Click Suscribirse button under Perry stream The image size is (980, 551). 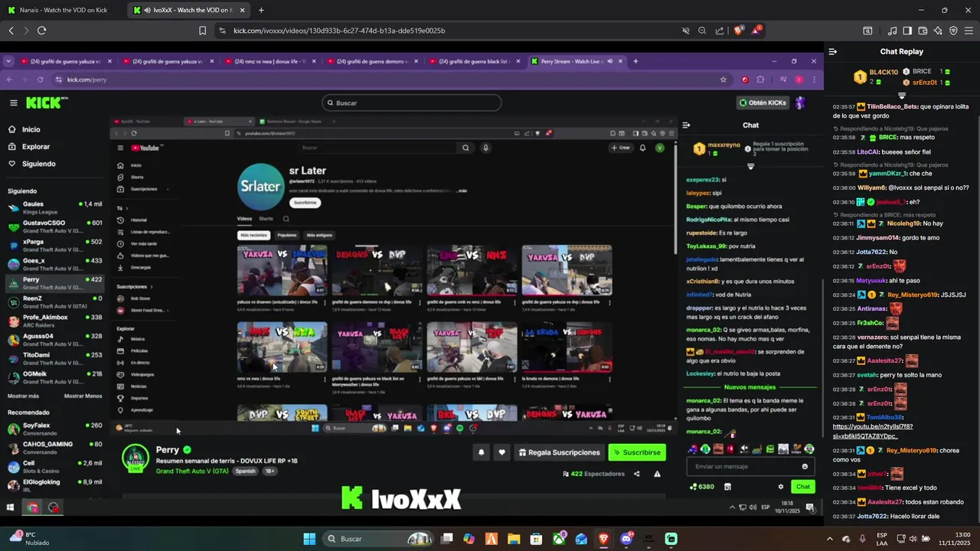(637, 452)
